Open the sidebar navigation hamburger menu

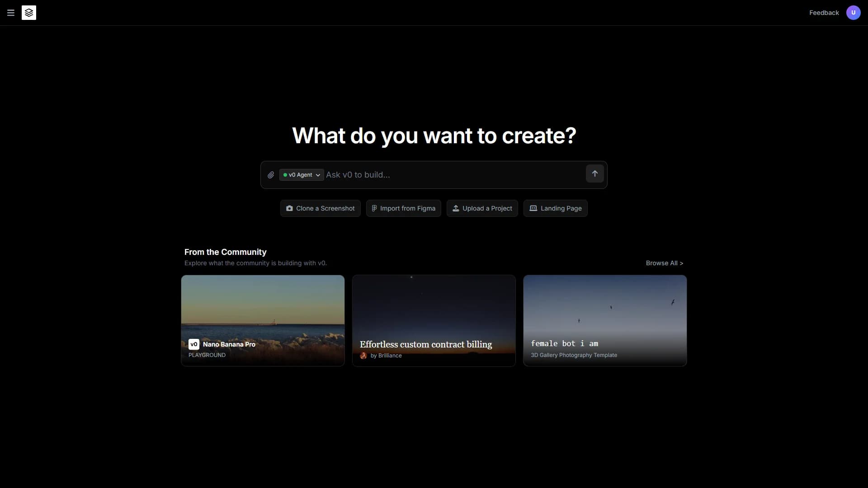point(10,13)
